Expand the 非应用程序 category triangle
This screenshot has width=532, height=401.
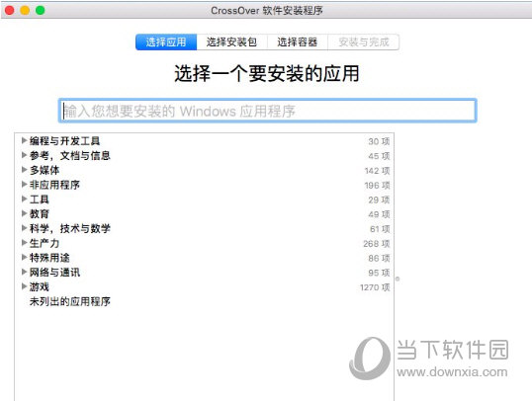[x=24, y=184]
